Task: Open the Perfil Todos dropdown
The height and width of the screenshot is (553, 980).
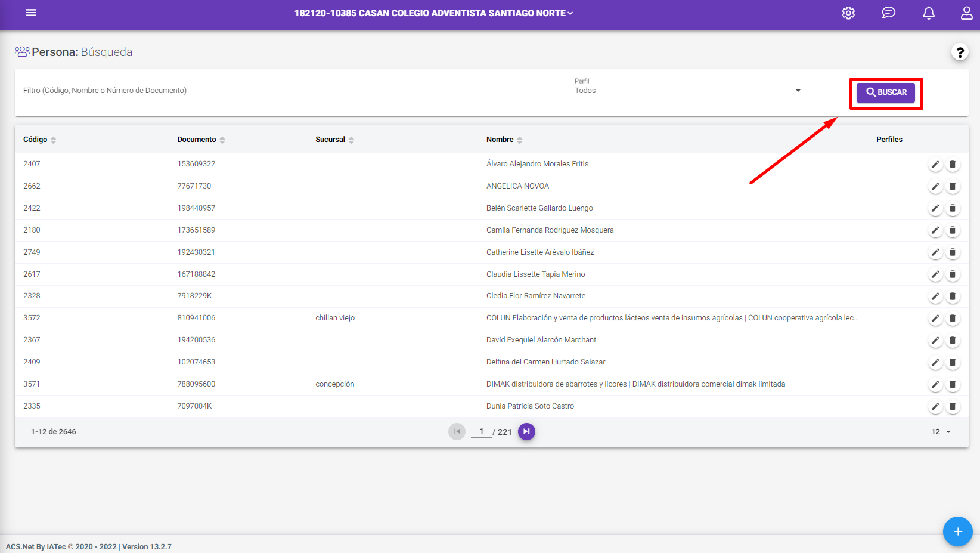Action: click(x=688, y=91)
